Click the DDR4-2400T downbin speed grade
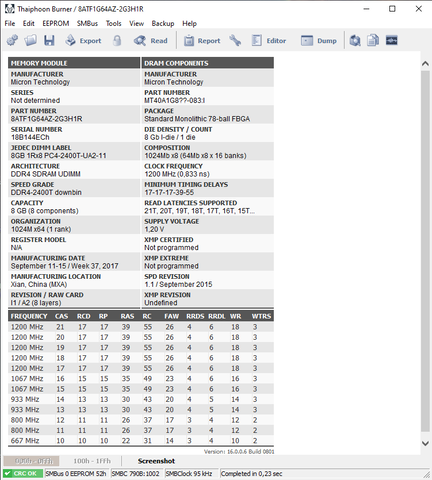This screenshot has height=480, width=432. click(x=46, y=192)
